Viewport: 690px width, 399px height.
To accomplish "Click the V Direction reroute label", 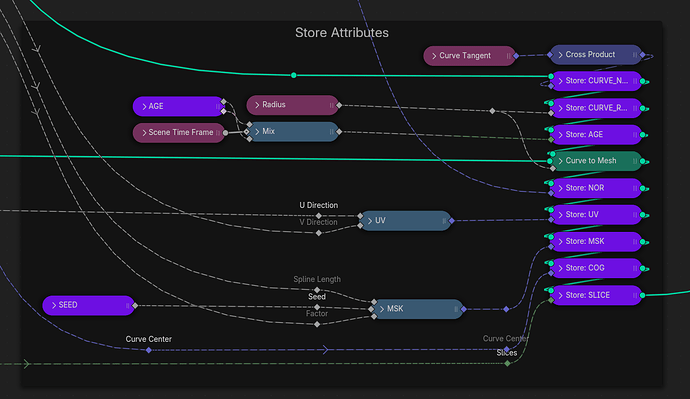I will 319,222.
